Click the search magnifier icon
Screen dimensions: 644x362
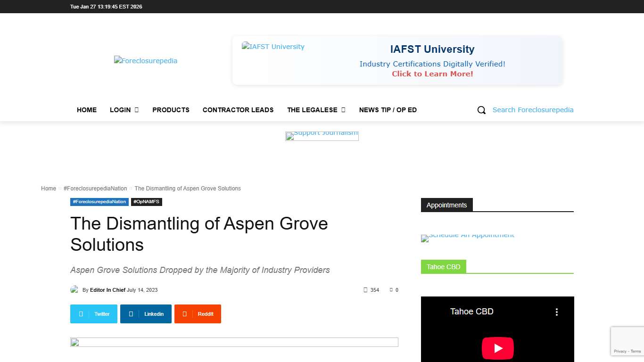point(481,110)
